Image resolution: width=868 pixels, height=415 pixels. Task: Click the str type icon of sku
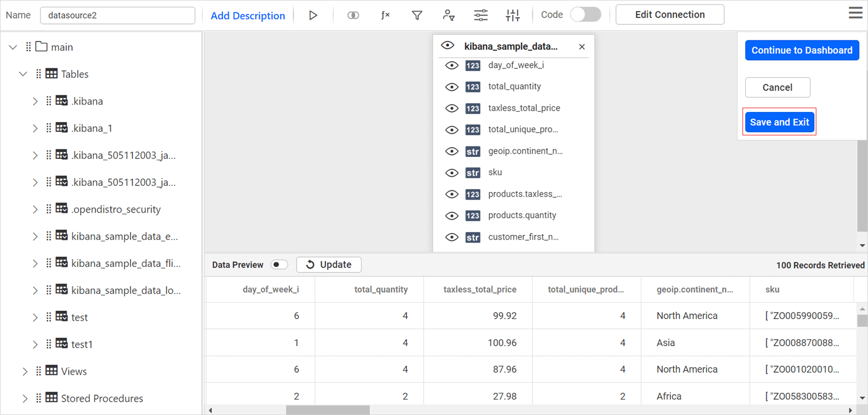(473, 173)
